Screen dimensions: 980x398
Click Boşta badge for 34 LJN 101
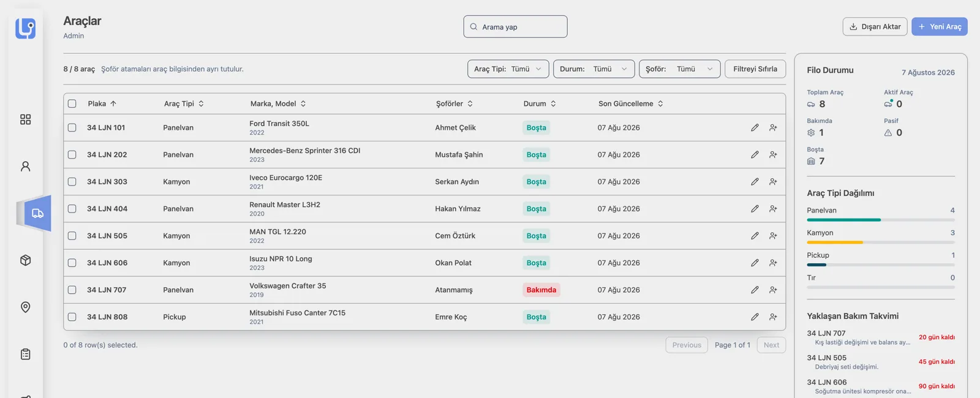pyautogui.click(x=536, y=127)
